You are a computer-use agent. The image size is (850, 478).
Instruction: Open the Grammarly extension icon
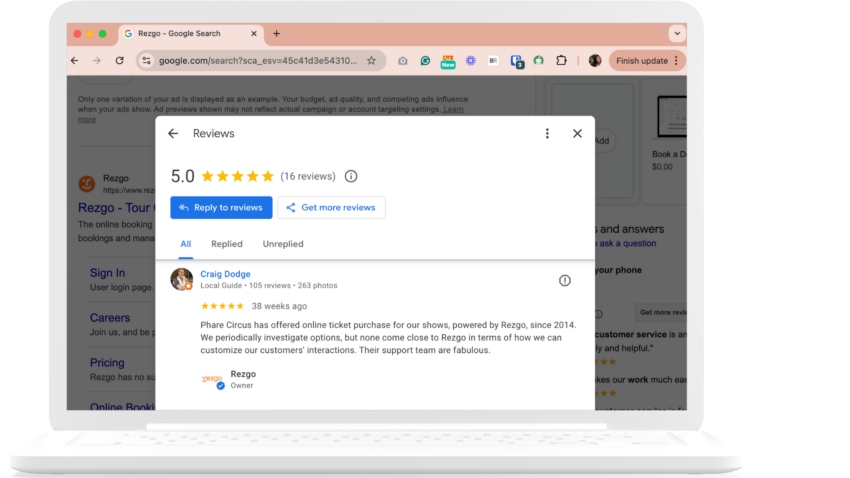coord(425,61)
